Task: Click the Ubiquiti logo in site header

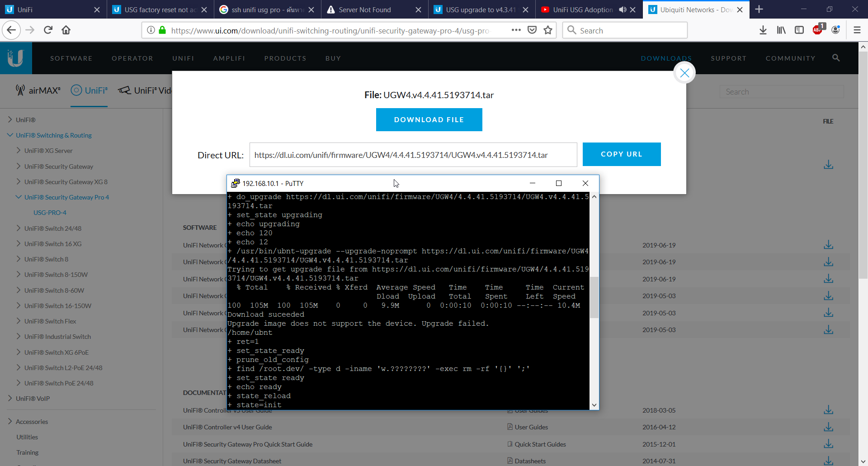Action: [16, 58]
